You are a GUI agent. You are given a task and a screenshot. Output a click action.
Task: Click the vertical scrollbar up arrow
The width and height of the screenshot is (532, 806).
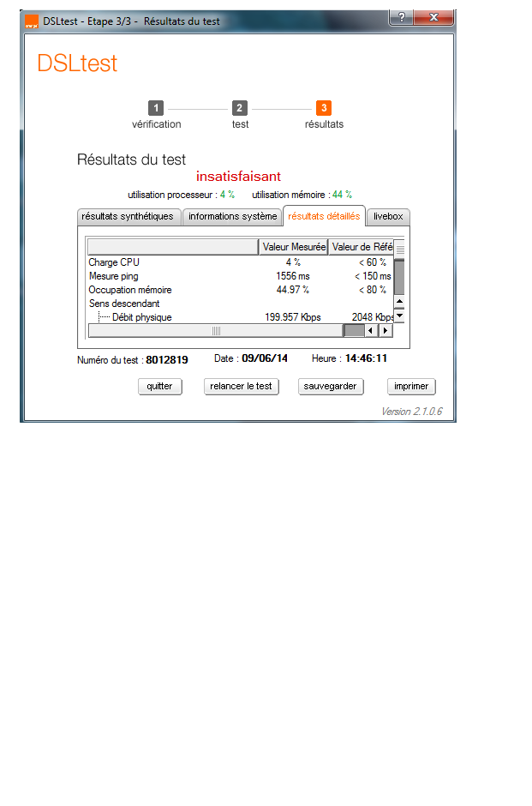(399, 301)
